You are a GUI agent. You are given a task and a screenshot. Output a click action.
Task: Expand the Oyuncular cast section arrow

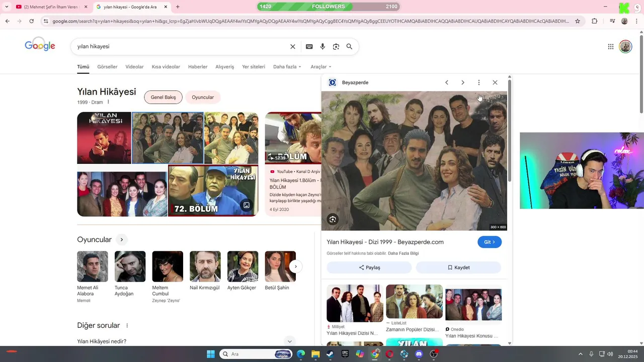point(122,240)
